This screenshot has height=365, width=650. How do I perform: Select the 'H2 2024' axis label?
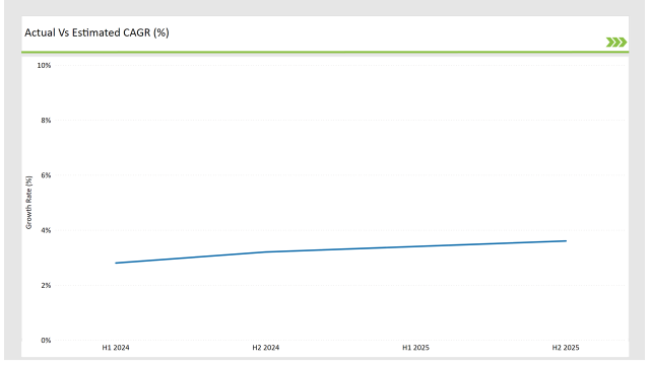pos(266,348)
